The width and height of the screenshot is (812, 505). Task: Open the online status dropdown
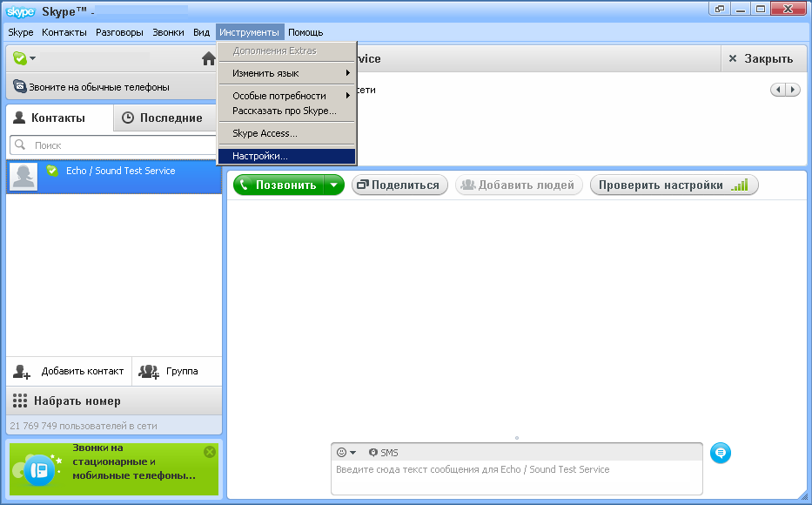pos(23,58)
